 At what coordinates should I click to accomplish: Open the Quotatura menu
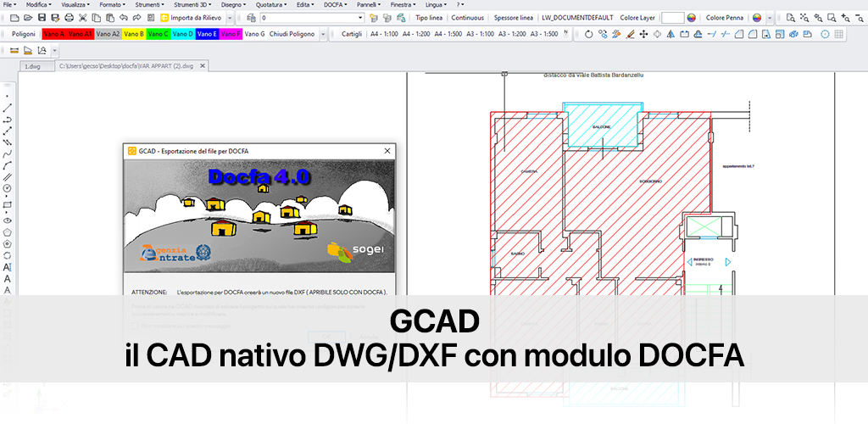[270, 4]
